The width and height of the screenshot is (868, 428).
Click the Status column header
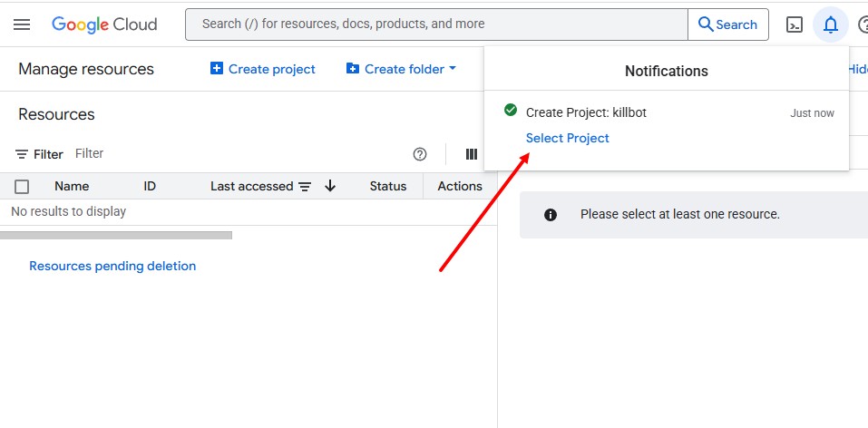388,187
